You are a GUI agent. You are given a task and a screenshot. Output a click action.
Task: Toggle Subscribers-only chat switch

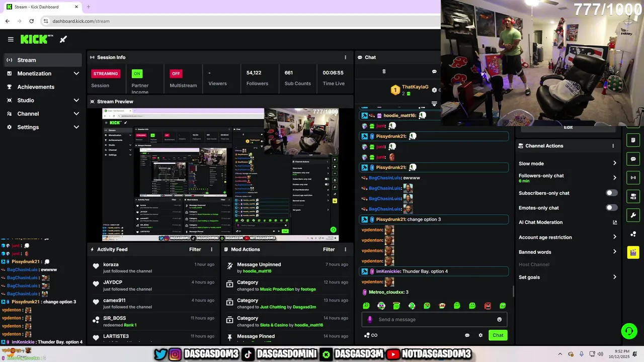611,193
